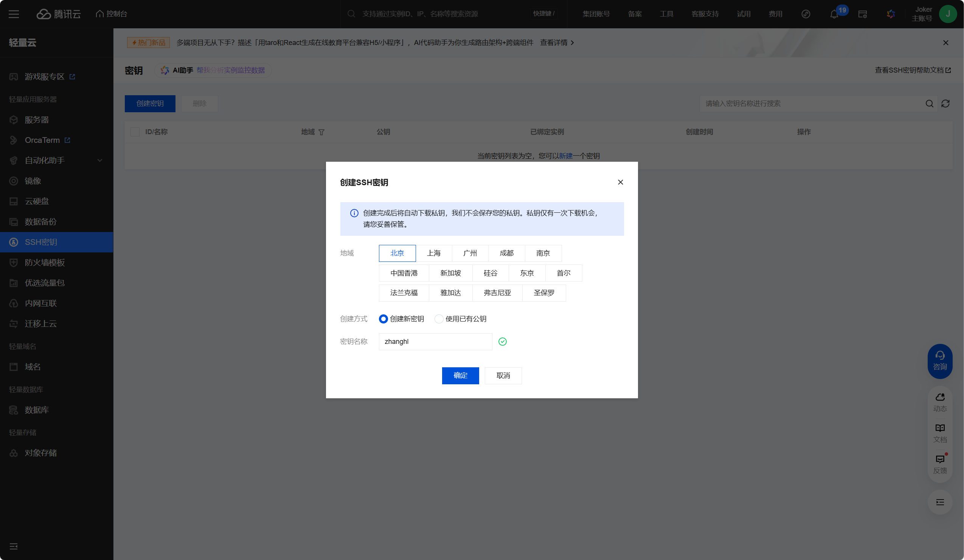
Task: Choose the 上海 region option
Action: click(433, 253)
